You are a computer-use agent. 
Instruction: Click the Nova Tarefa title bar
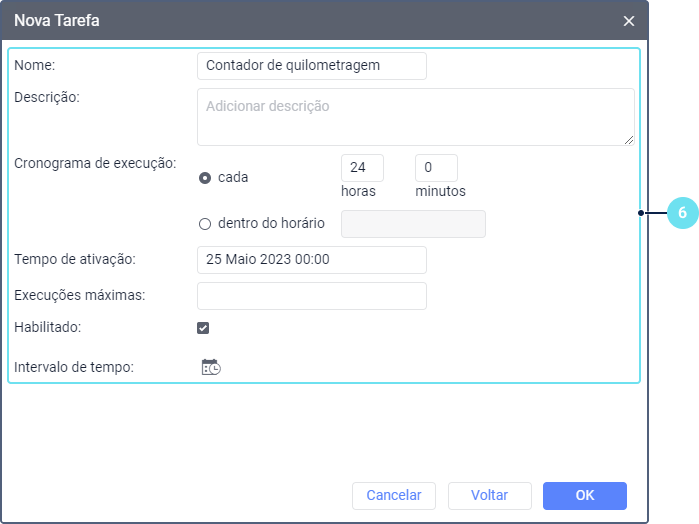tap(300, 20)
